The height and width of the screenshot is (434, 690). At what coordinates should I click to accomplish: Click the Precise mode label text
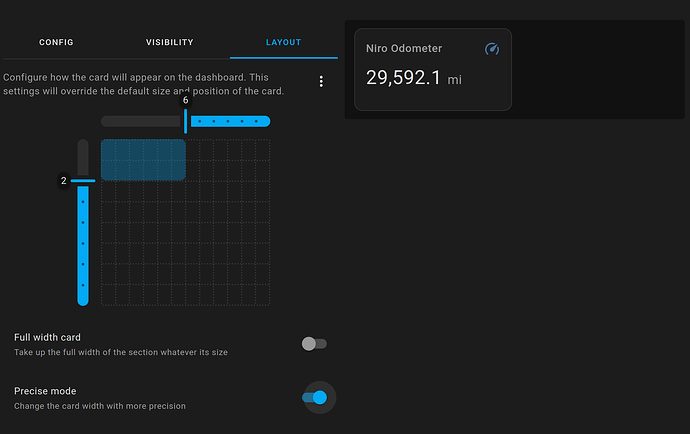[x=45, y=391]
